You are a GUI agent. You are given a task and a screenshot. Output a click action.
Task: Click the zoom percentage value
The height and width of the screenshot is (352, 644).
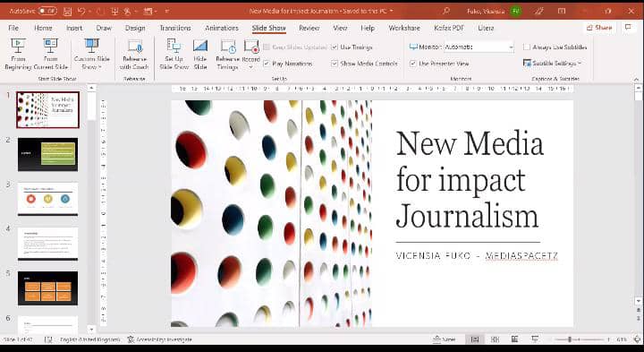coord(621,339)
